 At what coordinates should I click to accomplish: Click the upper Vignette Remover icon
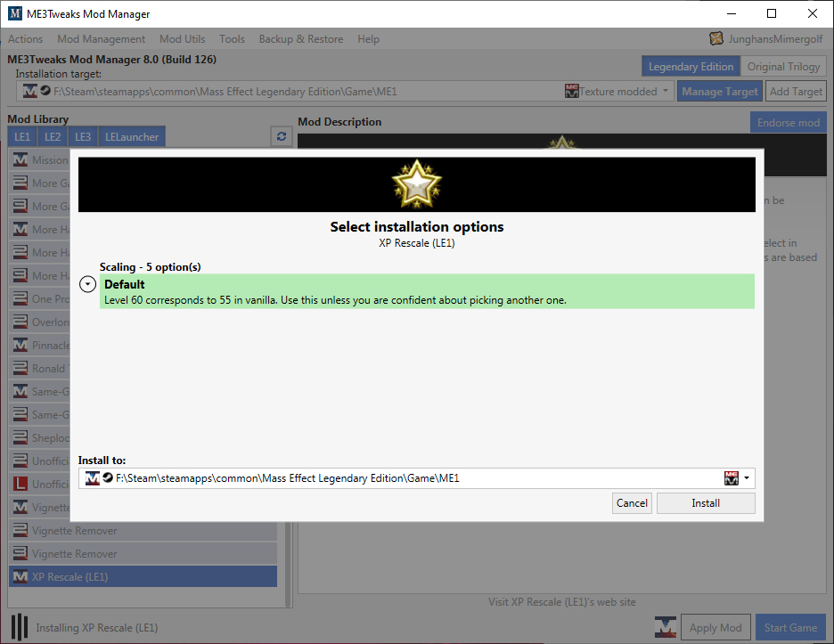20,530
